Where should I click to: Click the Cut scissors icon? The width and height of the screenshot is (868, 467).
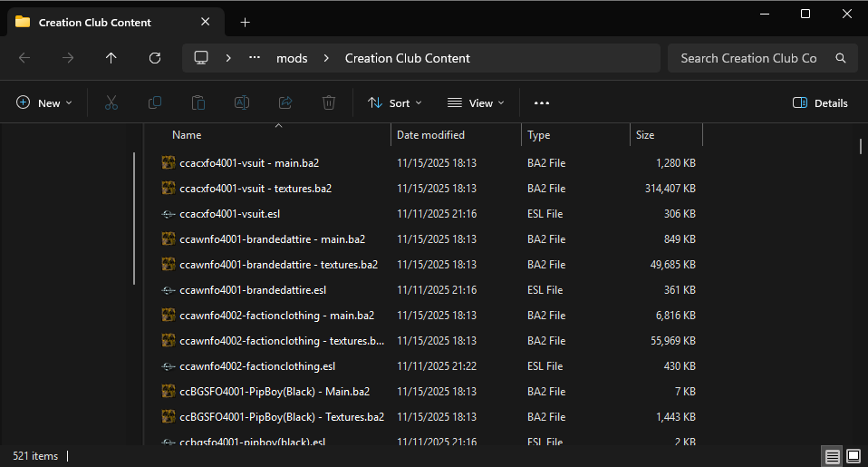click(x=111, y=103)
